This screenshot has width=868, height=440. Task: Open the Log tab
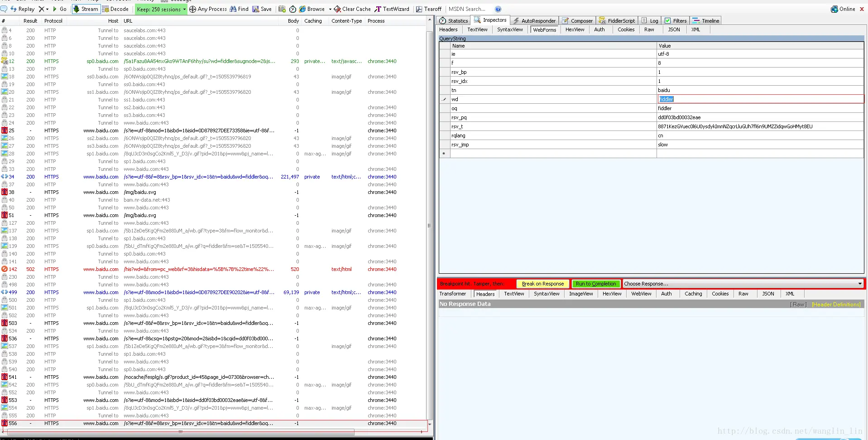(650, 21)
